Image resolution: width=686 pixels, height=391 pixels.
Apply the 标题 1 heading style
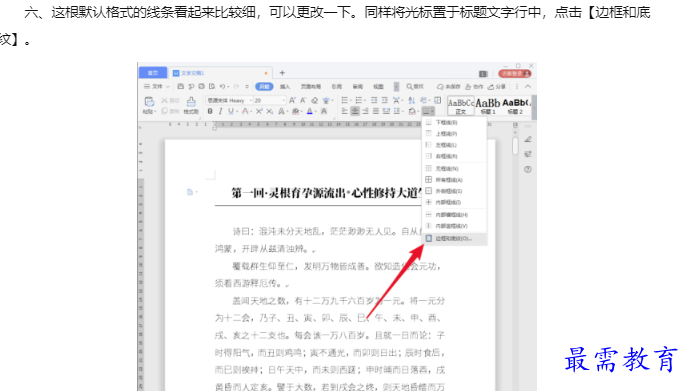point(488,105)
